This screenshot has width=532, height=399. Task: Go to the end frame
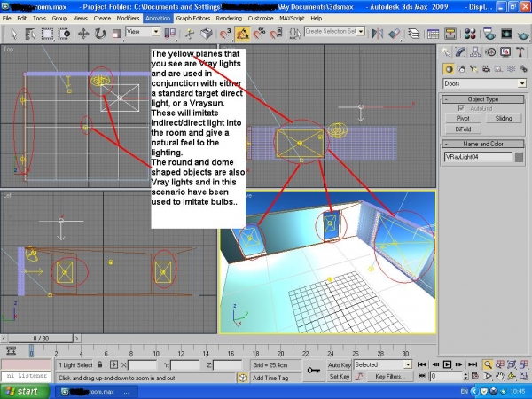tap(473, 364)
